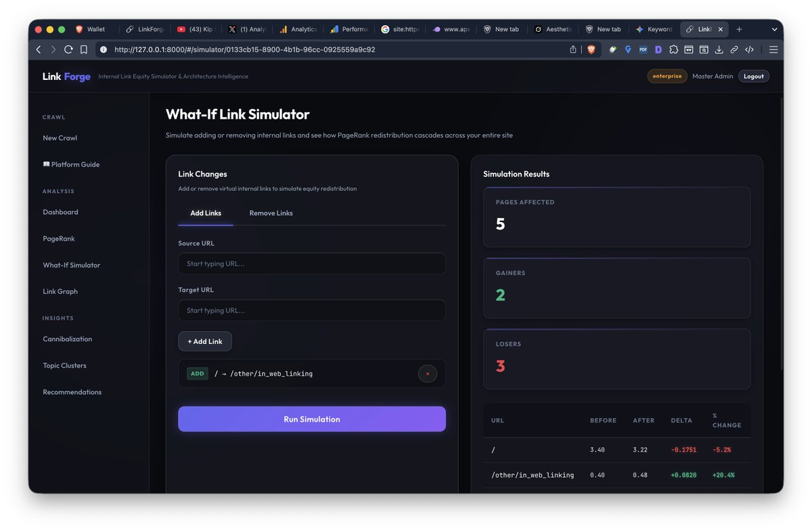
Task: Select the Add Links tab
Action: click(x=206, y=213)
